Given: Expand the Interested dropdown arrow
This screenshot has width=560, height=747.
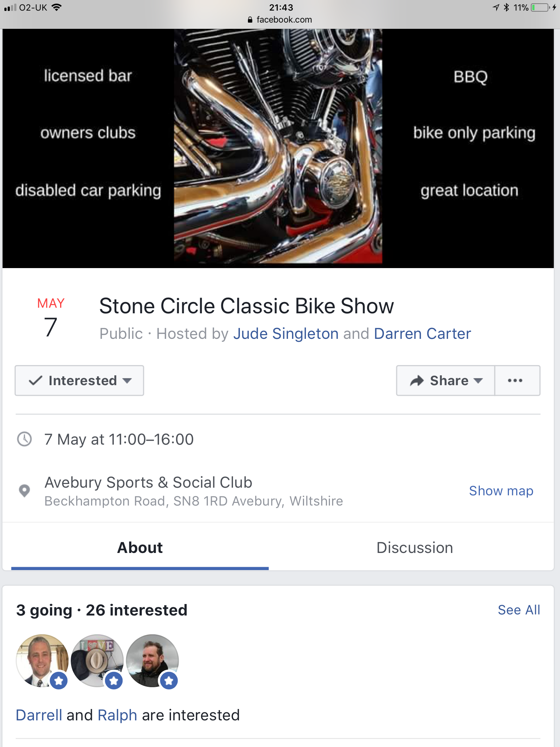Looking at the screenshot, I should tap(127, 380).
